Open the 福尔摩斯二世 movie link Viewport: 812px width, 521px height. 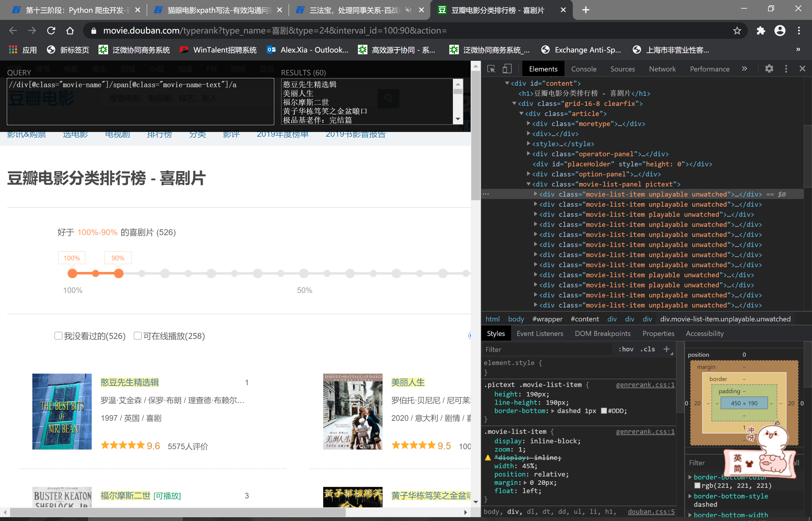pyautogui.click(x=125, y=495)
